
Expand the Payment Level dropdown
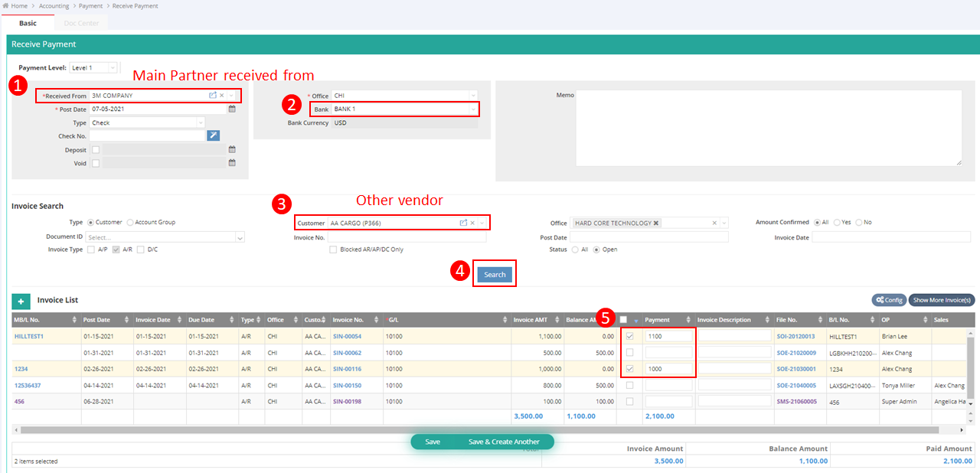click(113, 67)
